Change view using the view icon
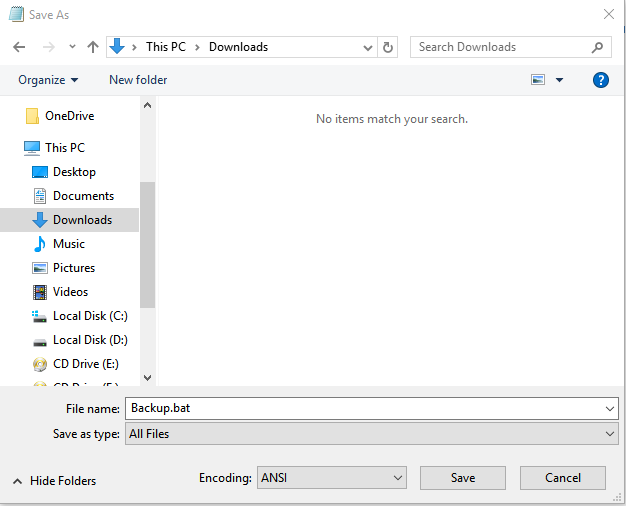 (538, 80)
